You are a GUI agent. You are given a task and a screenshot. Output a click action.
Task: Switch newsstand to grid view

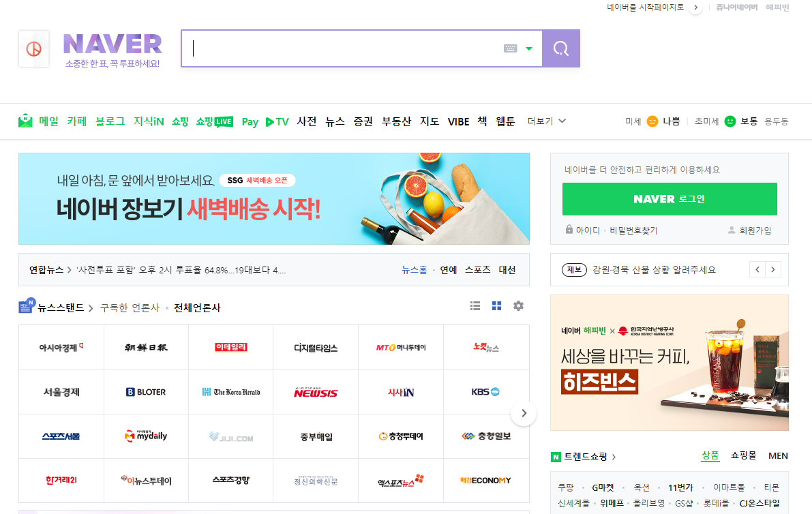click(x=496, y=306)
